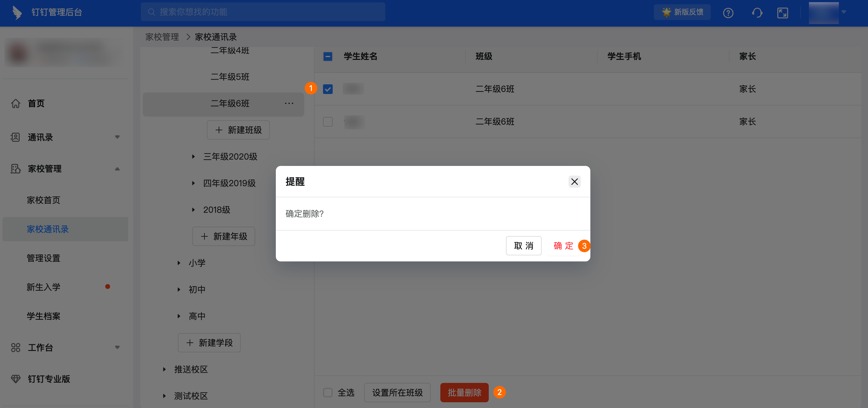868x408 pixels.
Task: Check the second student row checkbox
Action: [x=328, y=121]
